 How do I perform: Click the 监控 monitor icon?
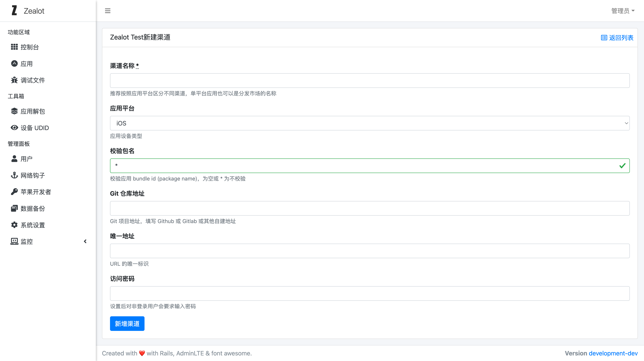14,241
